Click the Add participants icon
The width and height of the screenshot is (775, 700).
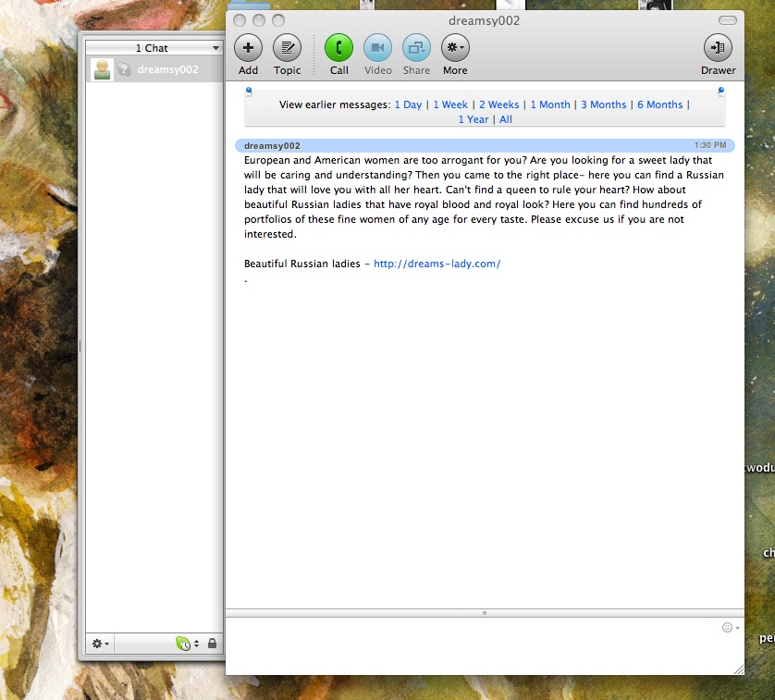click(248, 47)
